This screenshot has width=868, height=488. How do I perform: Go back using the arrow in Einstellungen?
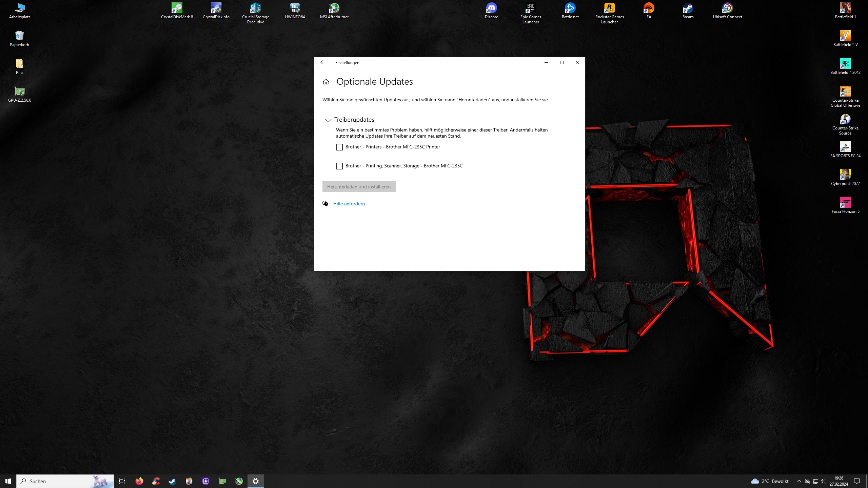[x=322, y=62]
